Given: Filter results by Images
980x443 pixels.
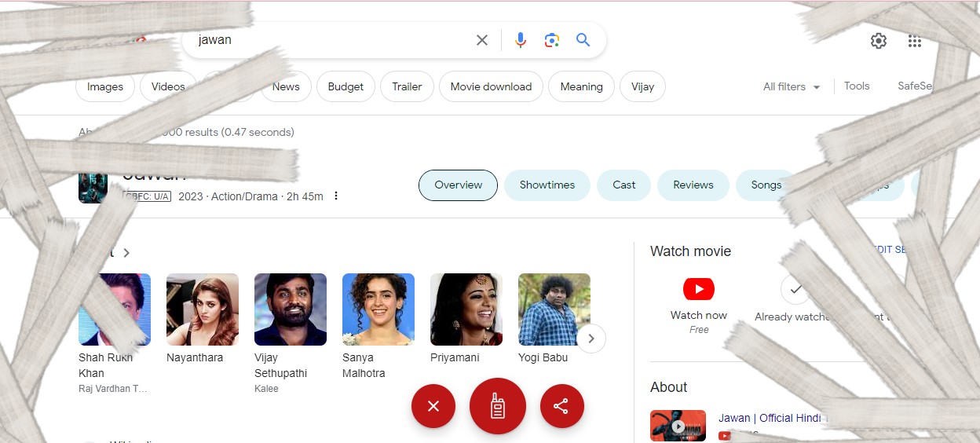Looking at the screenshot, I should (x=105, y=87).
